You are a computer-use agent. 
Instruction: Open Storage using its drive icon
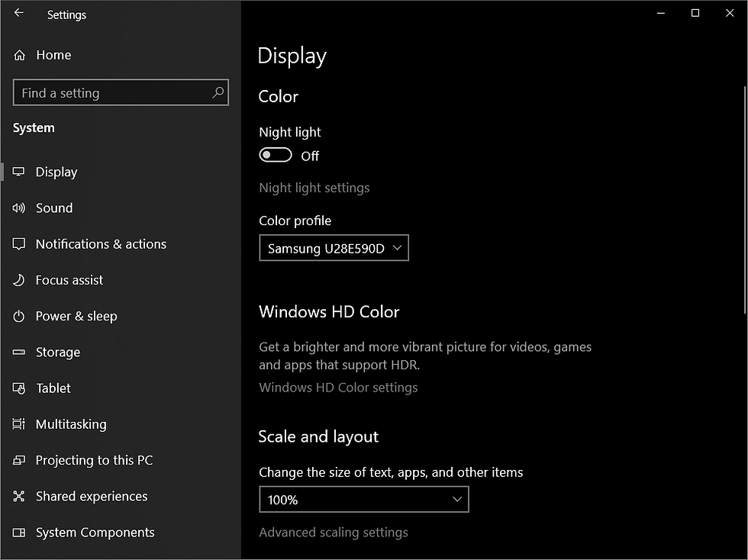19,352
